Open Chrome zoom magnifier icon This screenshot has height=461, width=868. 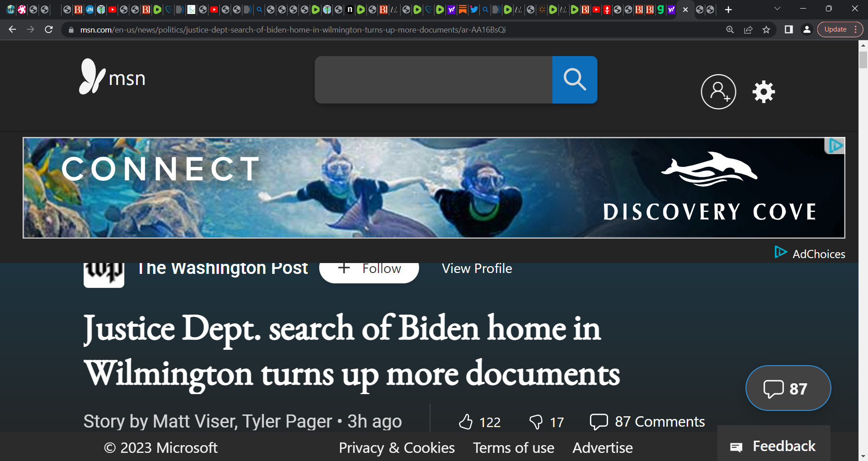(730, 30)
